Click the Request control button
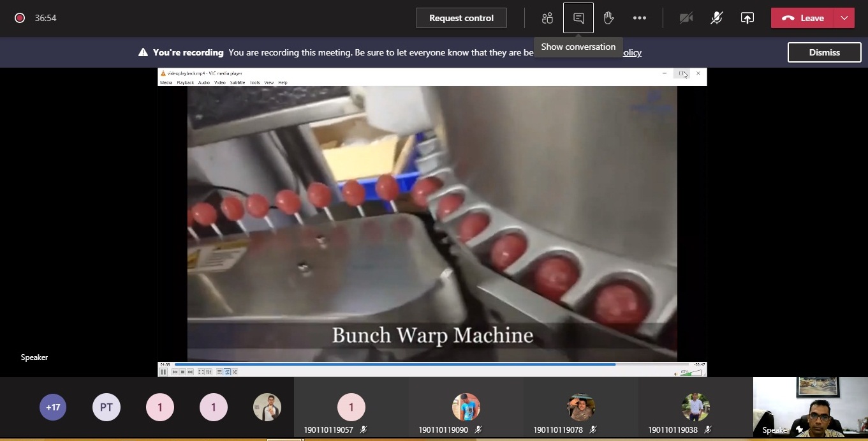This screenshot has height=441, width=868. point(461,18)
